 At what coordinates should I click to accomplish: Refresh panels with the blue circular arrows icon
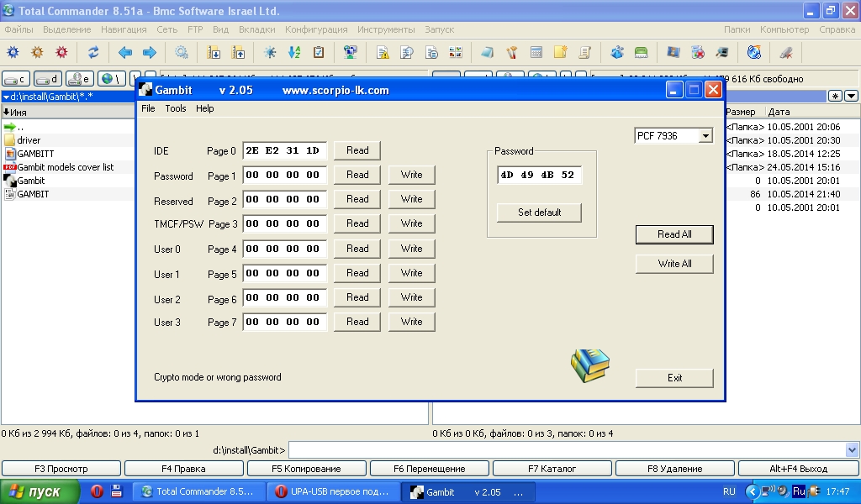[93, 53]
